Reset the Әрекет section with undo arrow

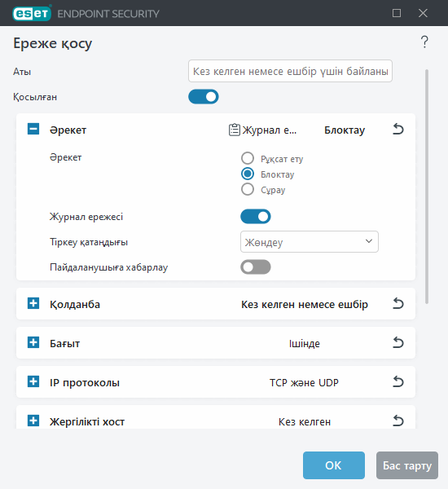coord(397,129)
